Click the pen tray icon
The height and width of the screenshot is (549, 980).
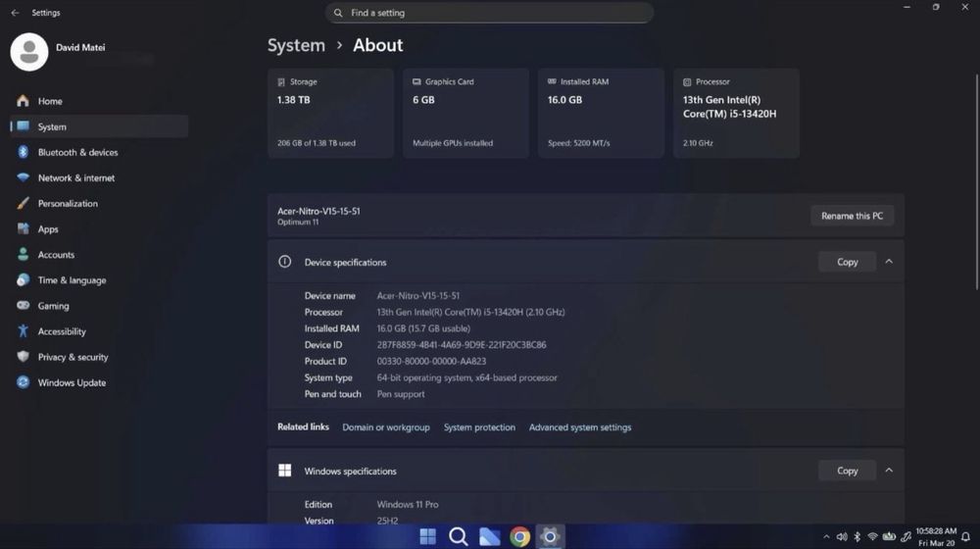pos(906,536)
